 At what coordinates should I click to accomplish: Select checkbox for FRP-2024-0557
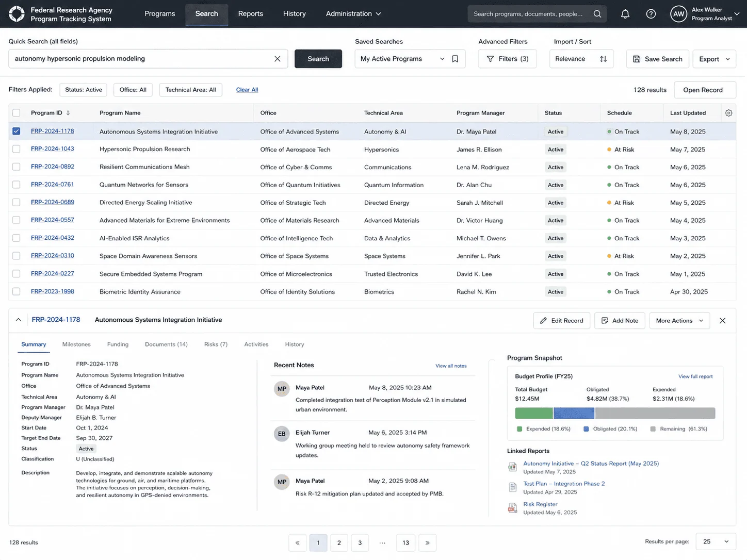[17, 220]
